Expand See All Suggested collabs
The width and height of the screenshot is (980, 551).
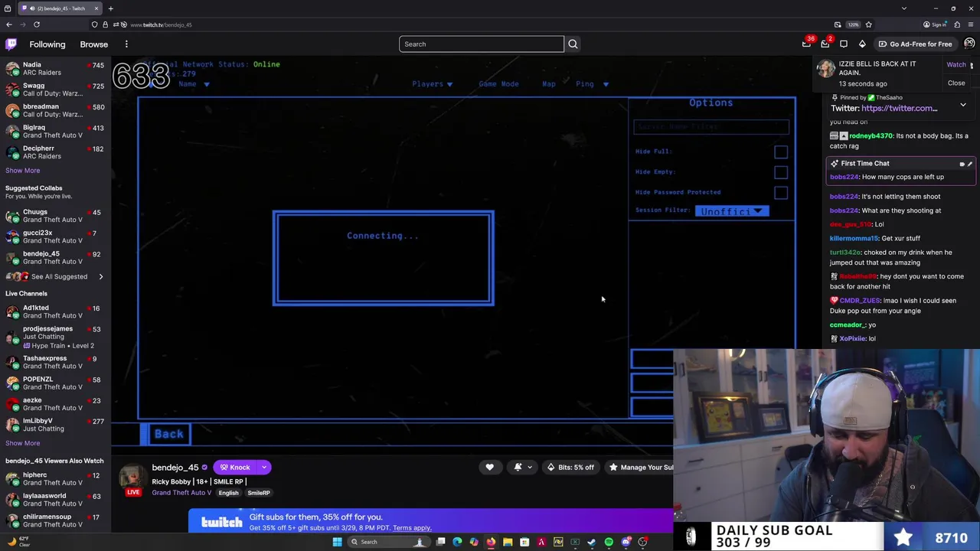[x=59, y=276]
